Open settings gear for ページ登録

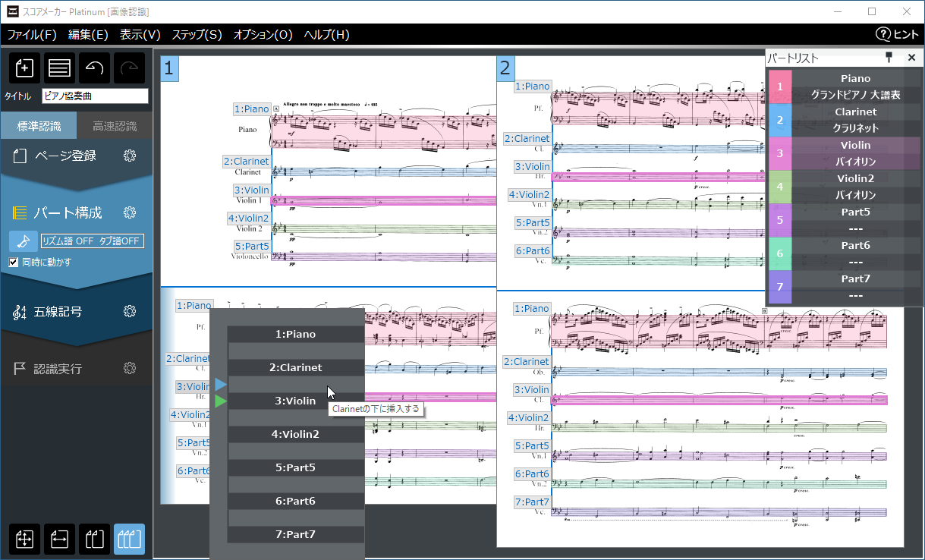click(x=130, y=156)
